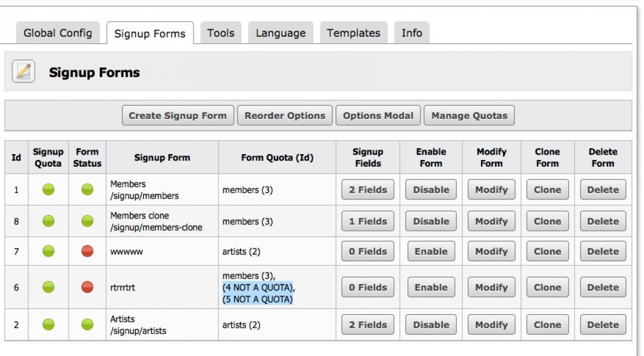Click highlighted (4 NOT A QUOTA) text
644x356 pixels.
(x=258, y=288)
